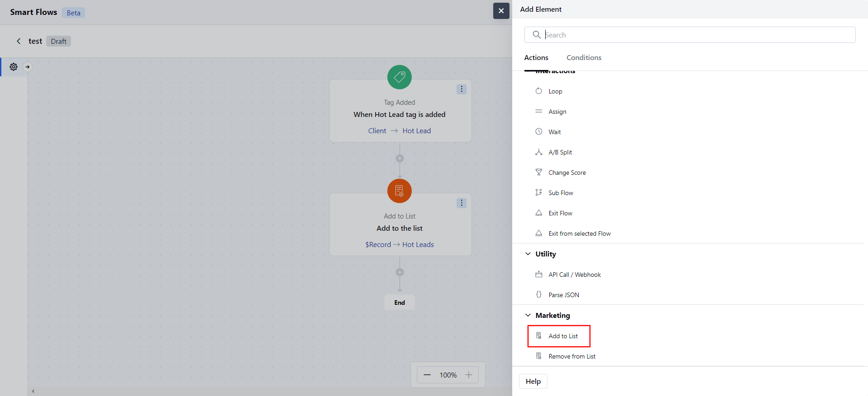Click the Marketing section heading
This screenshot has width=868, height=396.
(x=553, y=315)
